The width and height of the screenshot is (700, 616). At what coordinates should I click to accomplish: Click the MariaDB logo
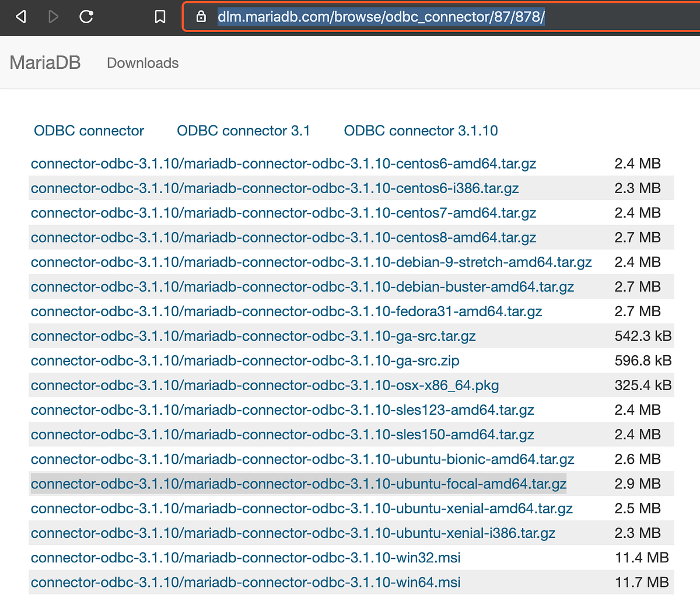click(45, 62)
